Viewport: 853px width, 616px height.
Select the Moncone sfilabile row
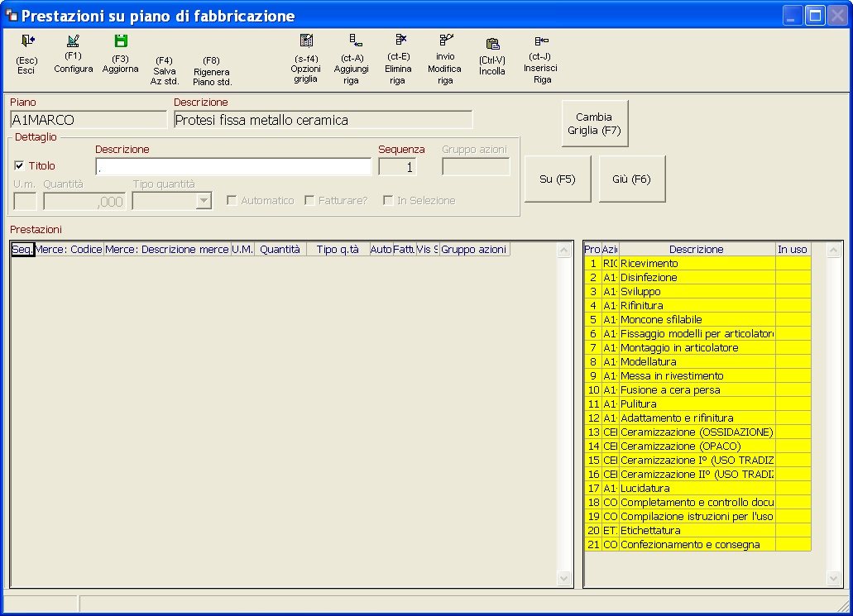tap(697, 320)
